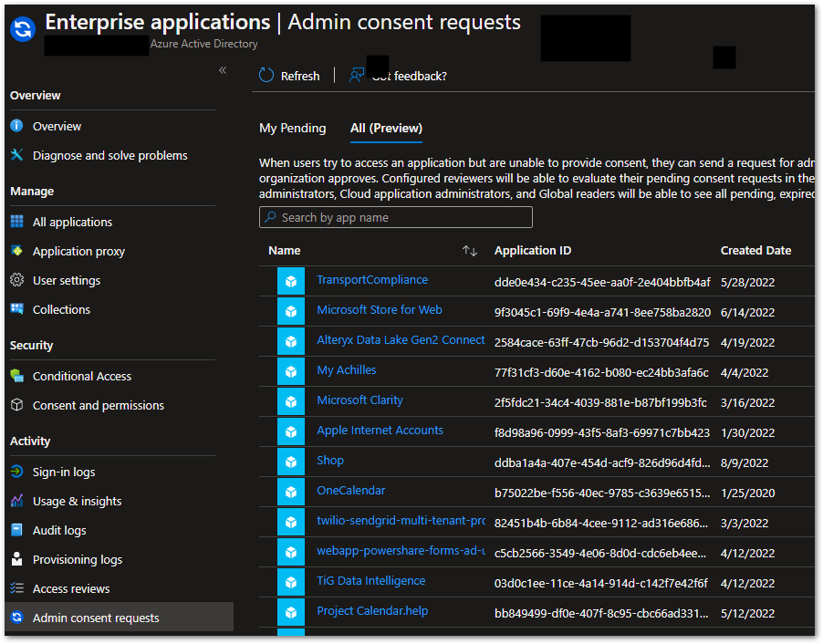The image size is (823, 644).
Task: Open the feedback person icon
Action: click(x=357, y=76)
